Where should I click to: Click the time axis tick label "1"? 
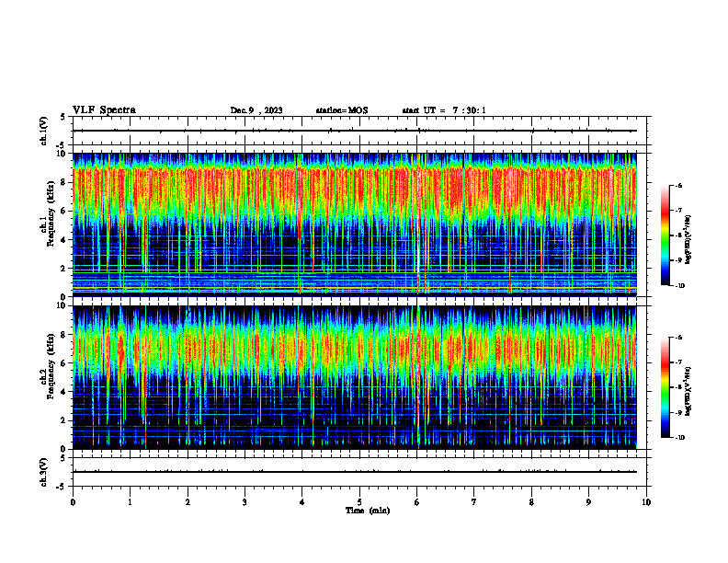(130, 502)
